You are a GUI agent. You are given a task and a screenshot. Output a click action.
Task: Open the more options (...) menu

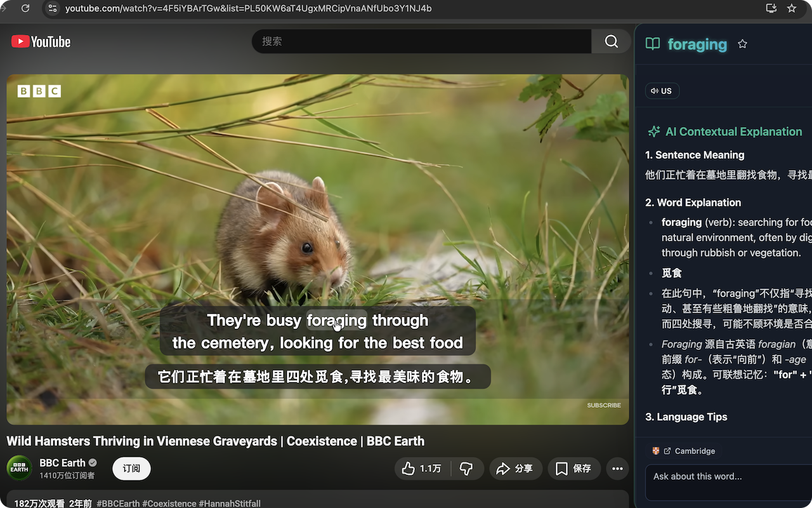(x=617, y=469)
